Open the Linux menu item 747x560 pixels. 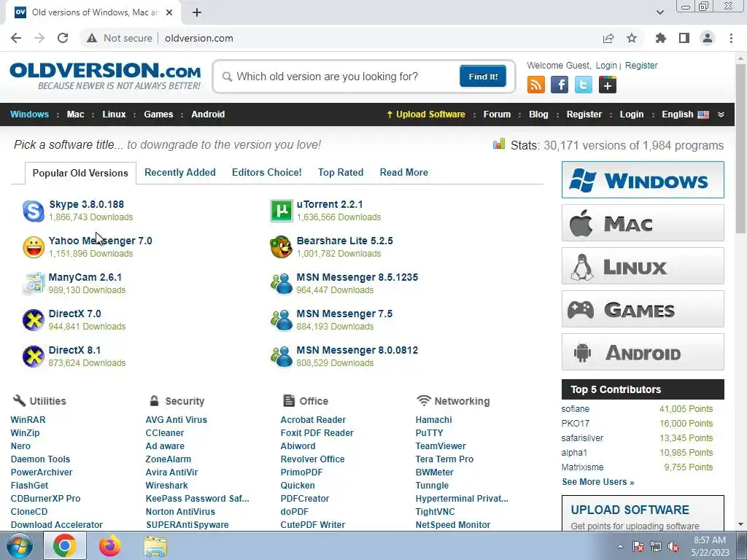pos(114,114)
